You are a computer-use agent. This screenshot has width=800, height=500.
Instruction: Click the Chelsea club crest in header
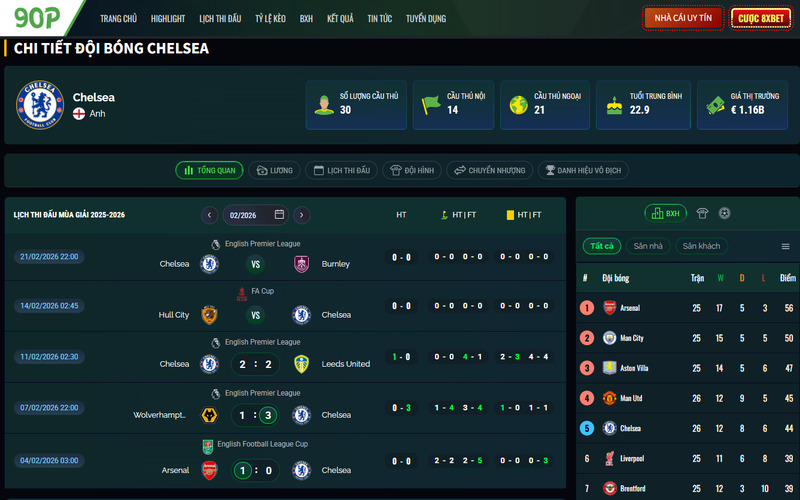(x=40, y=104)
